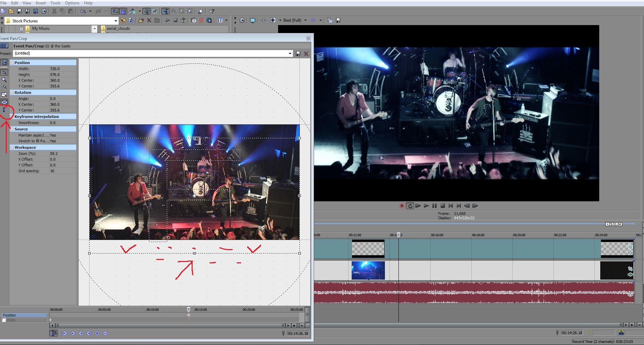The image size is (644, 345).
Task: Open the Undo history dropdown arrow
Action: 90,11
